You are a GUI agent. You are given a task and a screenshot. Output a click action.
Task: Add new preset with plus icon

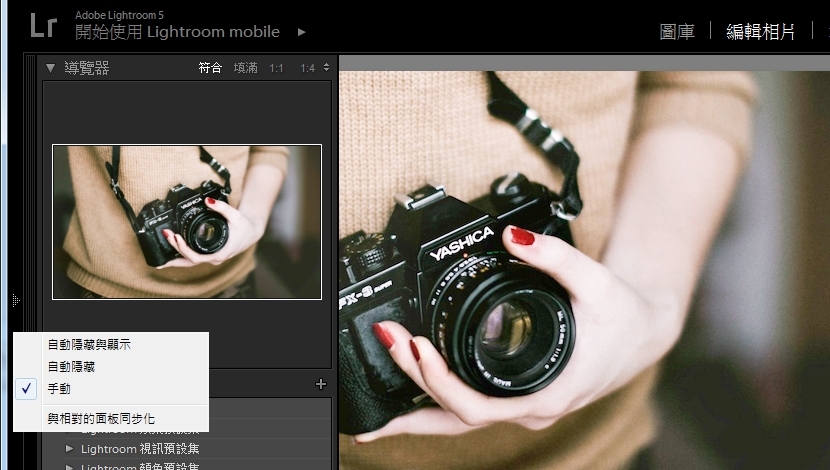(321, 384)
